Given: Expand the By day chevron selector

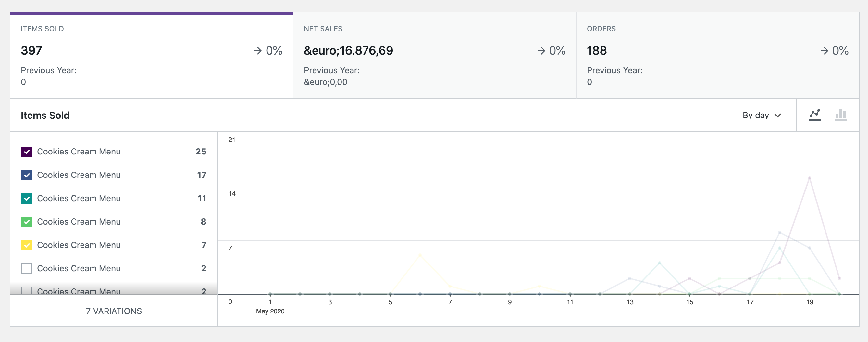Looking at the screenshot, I should 778,116.
